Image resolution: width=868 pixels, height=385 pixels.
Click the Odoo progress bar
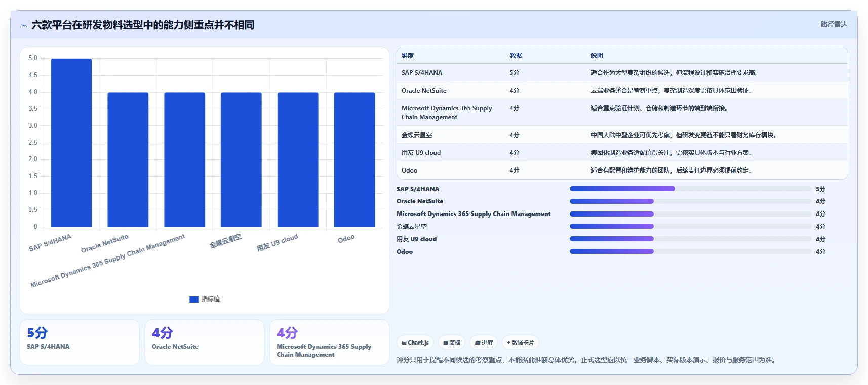coord(691,251)
